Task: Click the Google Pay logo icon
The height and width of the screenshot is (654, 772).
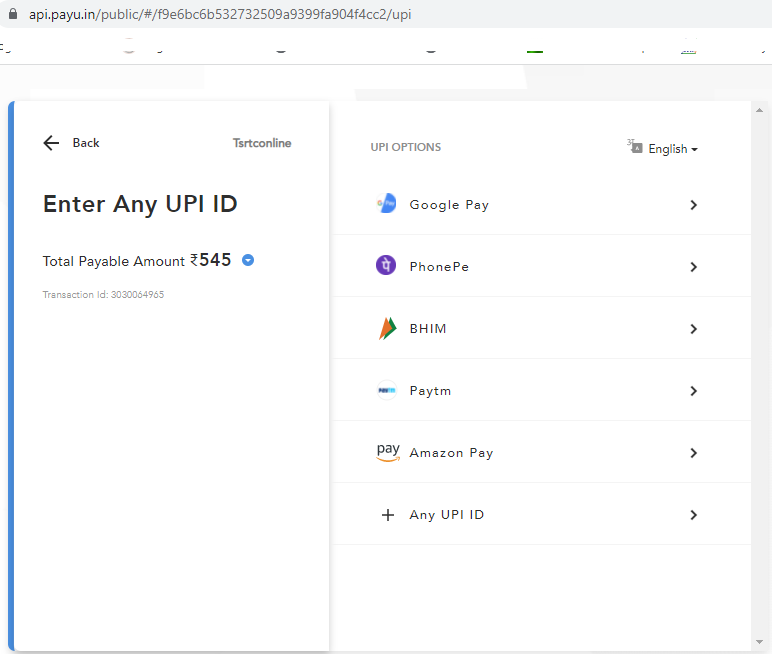Action: 386,203
